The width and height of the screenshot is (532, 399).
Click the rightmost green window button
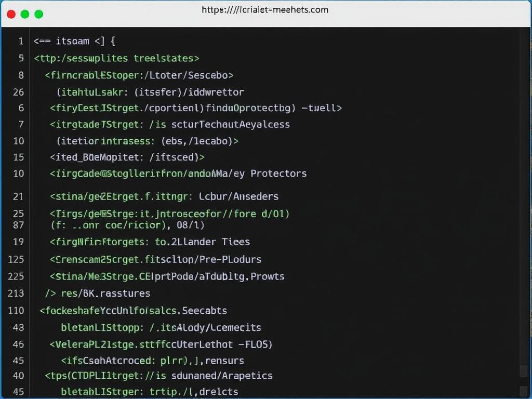coord(38,14)
